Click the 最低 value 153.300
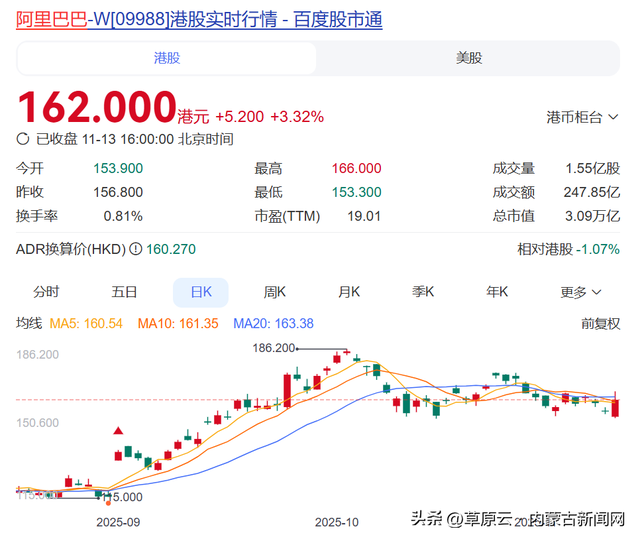 (x=356, y=192)
